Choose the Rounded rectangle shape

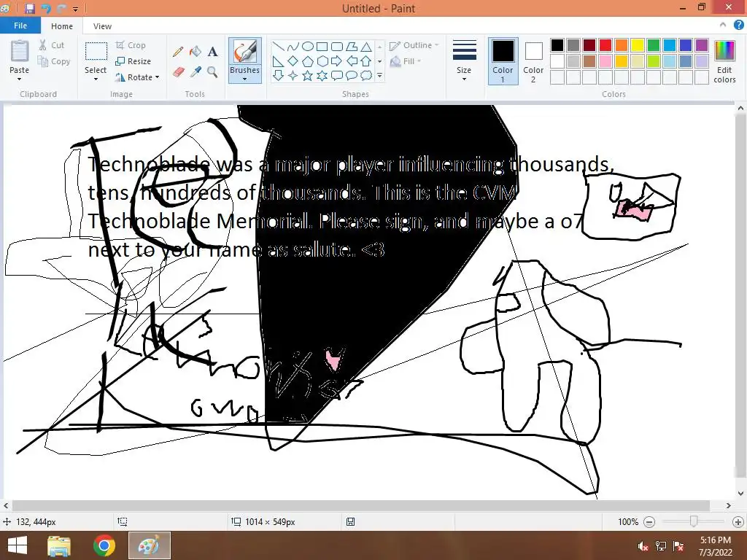click(x=337, y=46)
